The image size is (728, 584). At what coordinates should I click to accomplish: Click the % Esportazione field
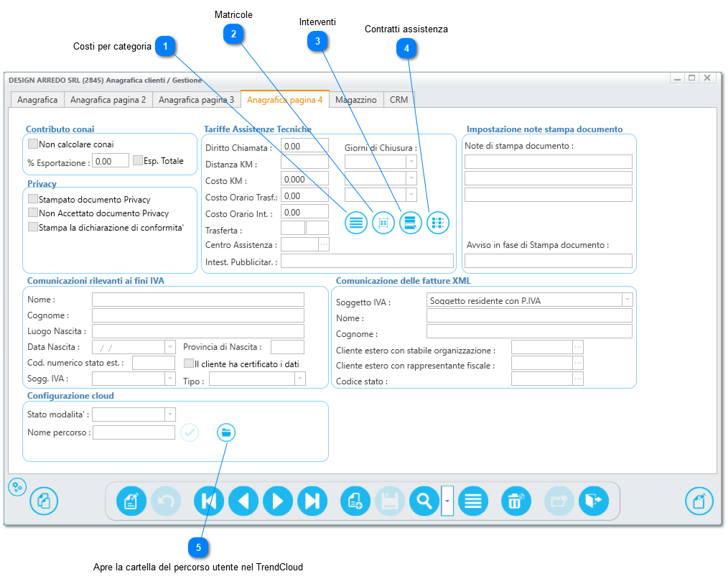[x=111, y=161]
